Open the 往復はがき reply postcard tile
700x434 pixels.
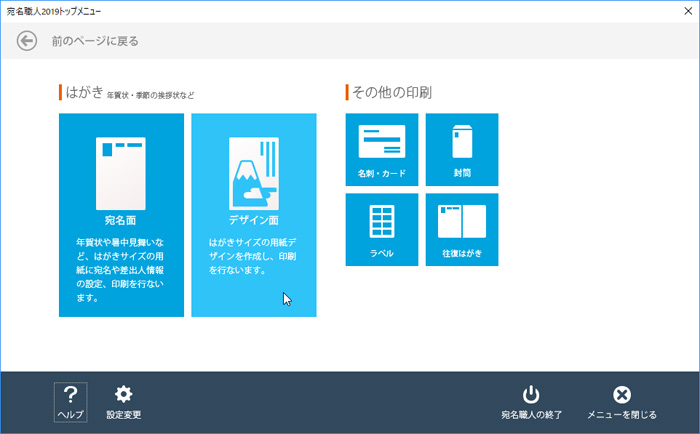click(x=462, y=229)
